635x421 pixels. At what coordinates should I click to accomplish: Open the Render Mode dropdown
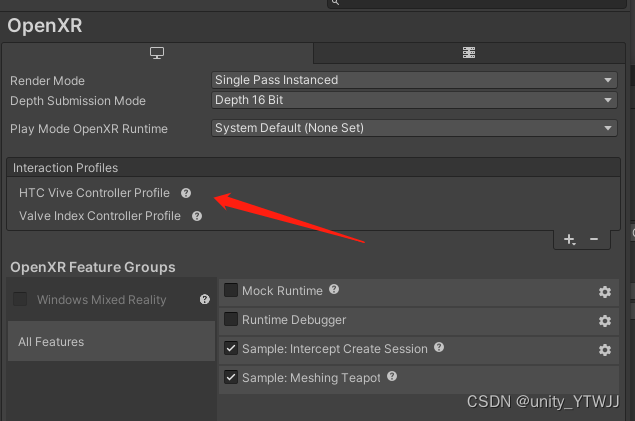(x=414, y=80)
